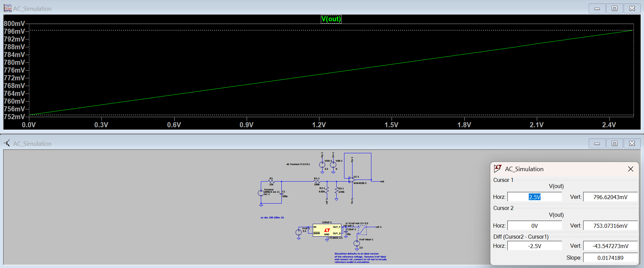Image resolution: width=644 pixels, height=268 pixels.
Task: Click the Cursor 1 Horz field
Action: [x=534, y=197]
